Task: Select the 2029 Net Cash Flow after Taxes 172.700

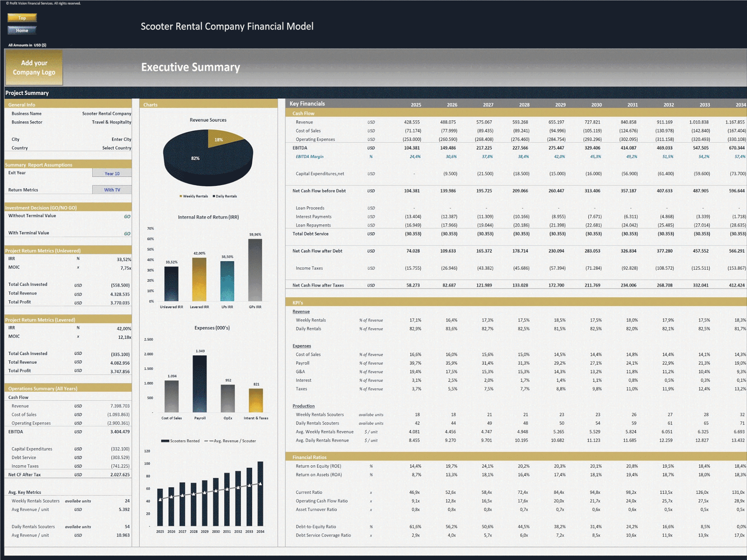Action: point(556,285)
